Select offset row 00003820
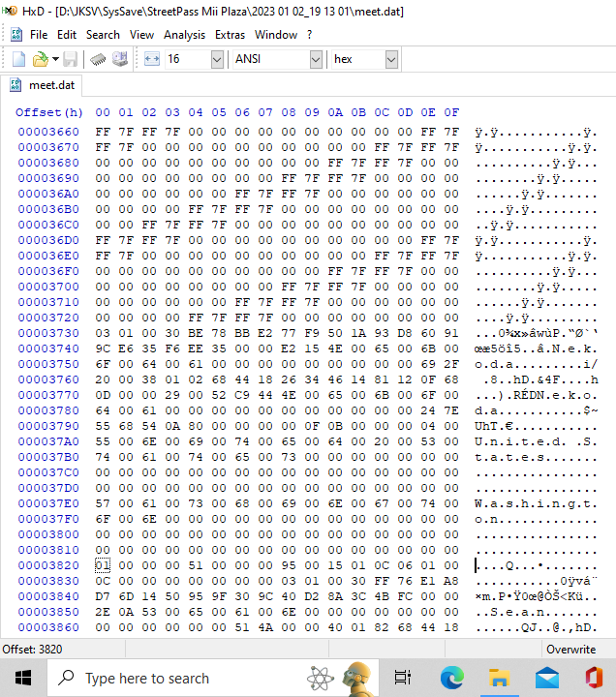 click(48, 565)
